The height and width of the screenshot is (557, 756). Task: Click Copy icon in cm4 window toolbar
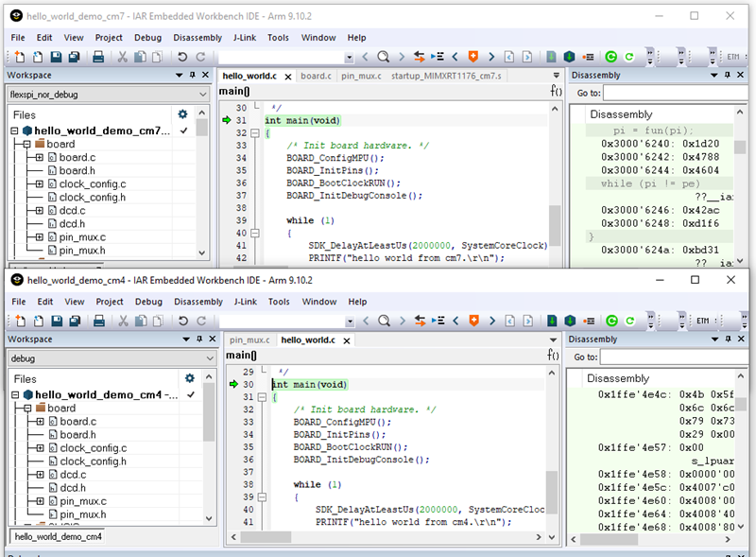[x=141, y=321]
